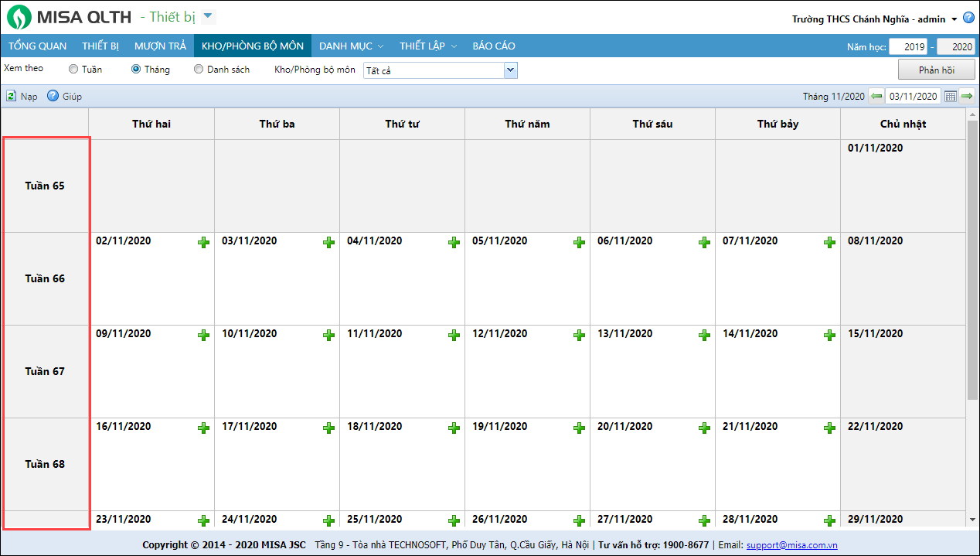Click the Chủ nhật column header

903,124
